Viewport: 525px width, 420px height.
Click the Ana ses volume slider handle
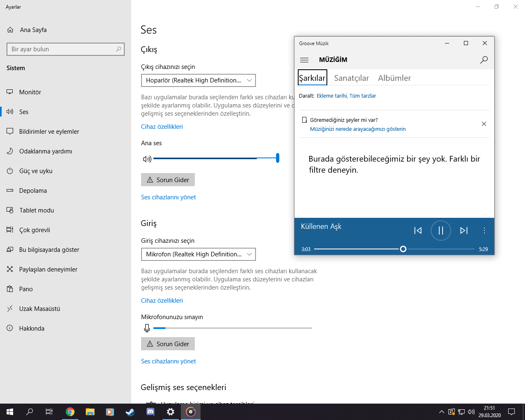pyautogui.click(x=278, y=158)
